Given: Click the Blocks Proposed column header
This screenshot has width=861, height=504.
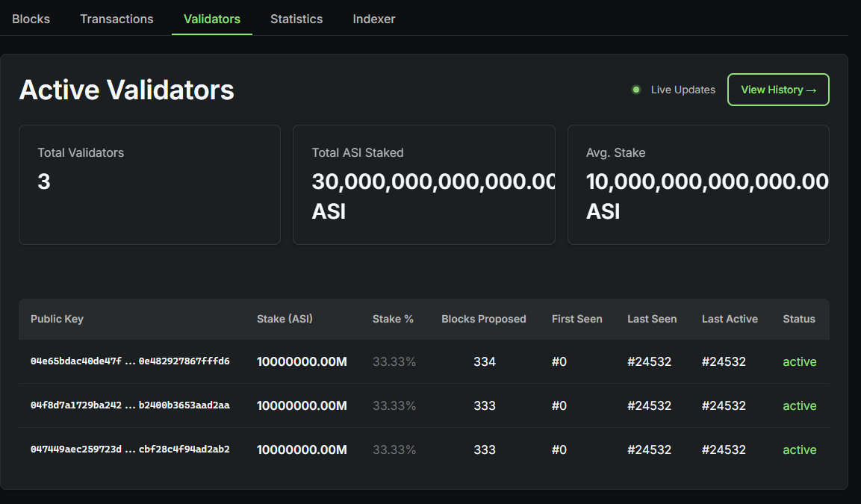Looking at the screenshot, I should 483,319.
